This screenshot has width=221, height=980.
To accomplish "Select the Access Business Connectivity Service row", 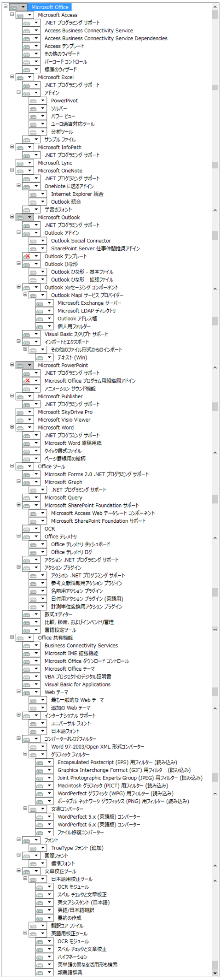I will pyautogui.click(x=89, y=31).
